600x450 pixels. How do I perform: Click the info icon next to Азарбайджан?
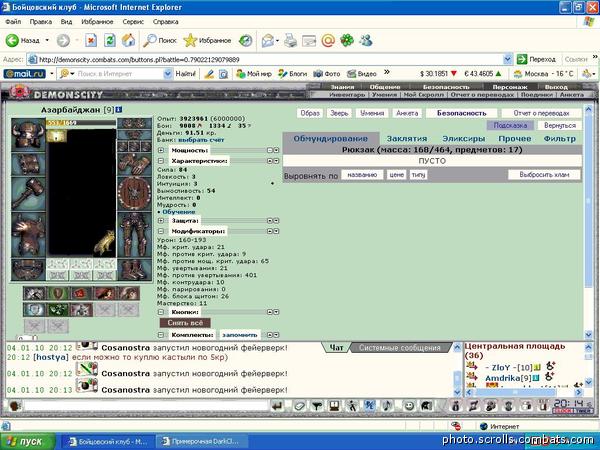tap(119, 110)
